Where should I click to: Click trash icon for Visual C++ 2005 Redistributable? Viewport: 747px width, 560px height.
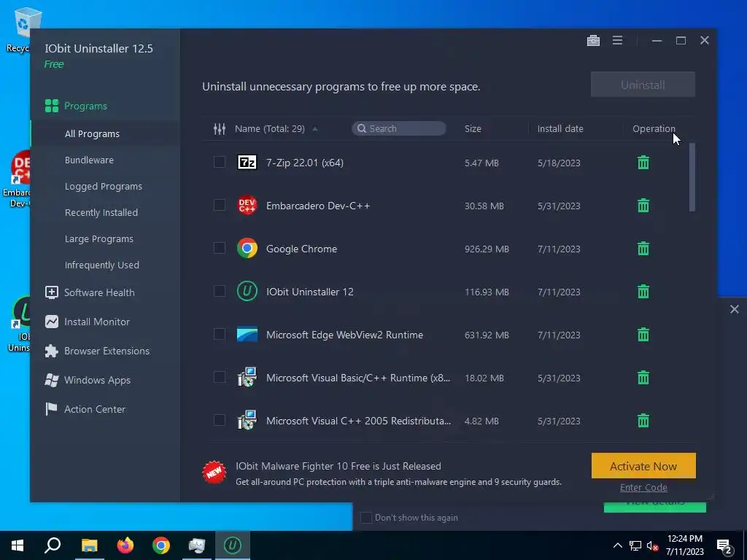tap(643, 420)
